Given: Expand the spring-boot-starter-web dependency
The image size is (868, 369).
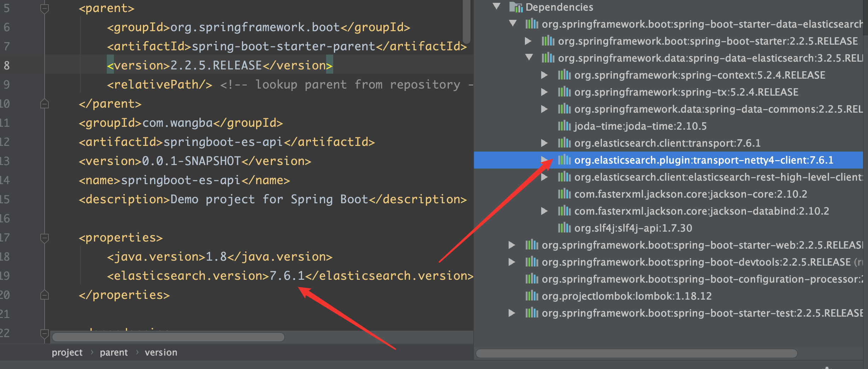Looking at the screenshot, I should pos(511,245).
